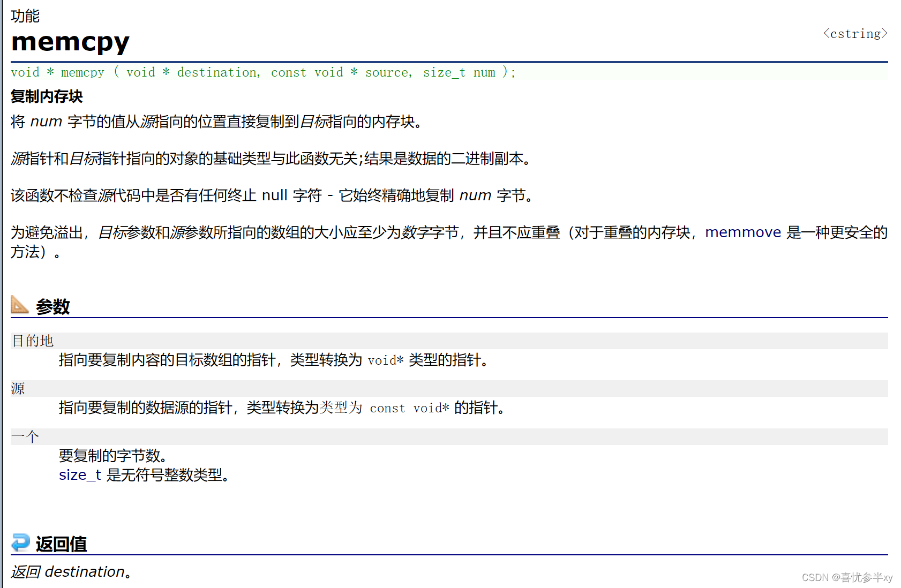Image resolution: width=901 pixels, height=588 pixels.
Task: Click the description containing 'const void*'
Action: tap(282, 408)
